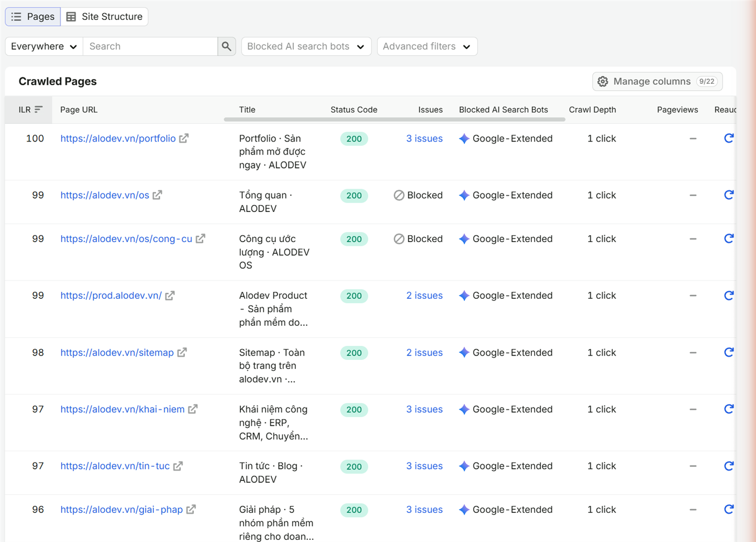View 2 issues for the sitemap page
This screenshot has height=542, width=756.
point(424,352)
